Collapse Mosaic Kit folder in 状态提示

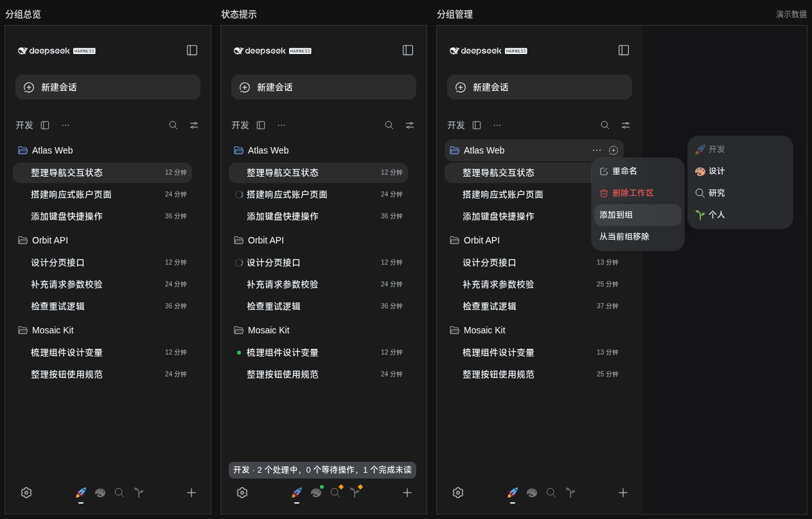(x=239, y=330)
